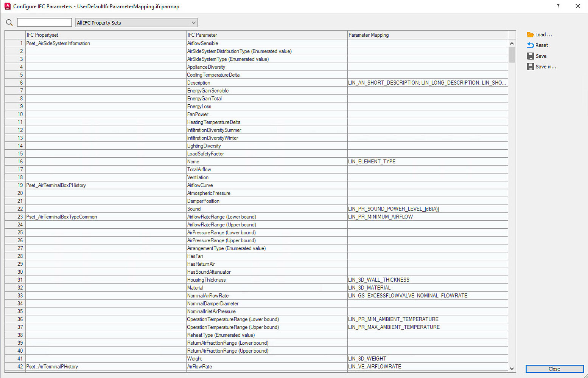588x378 pixels.
Task: Select row number 28 header
Action: point(15,256)
